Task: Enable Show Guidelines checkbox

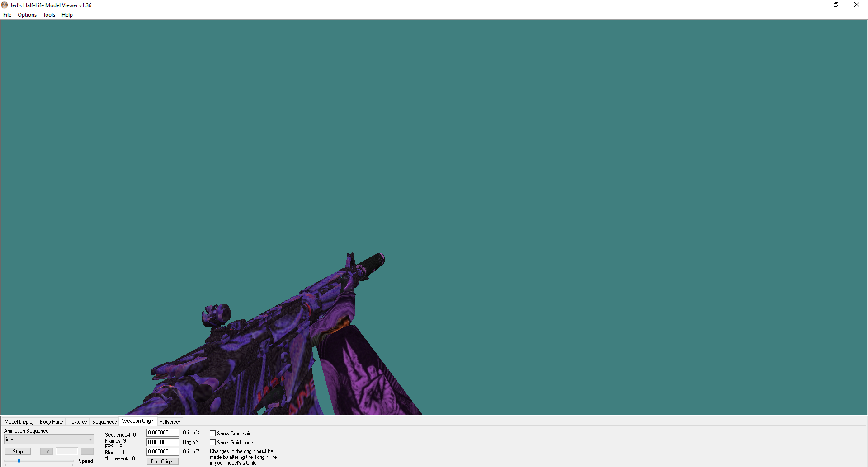Action: pos(212,443)
